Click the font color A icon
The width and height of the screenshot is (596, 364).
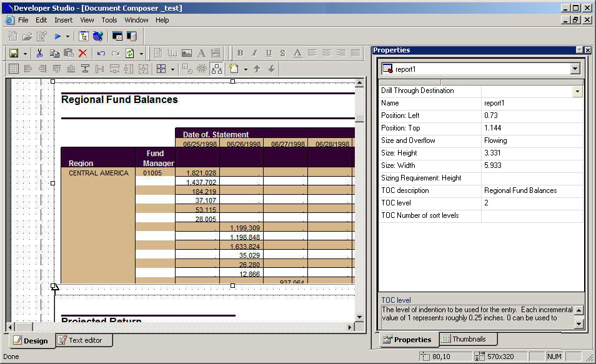pos(297,54)
